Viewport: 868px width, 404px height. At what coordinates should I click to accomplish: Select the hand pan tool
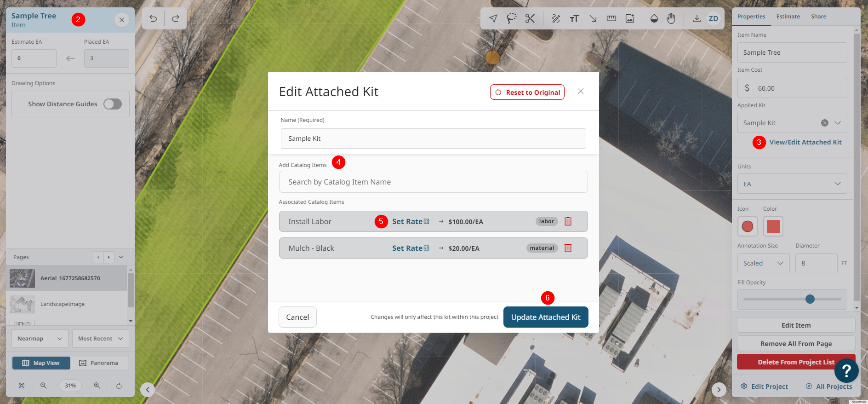click(671, 18)
